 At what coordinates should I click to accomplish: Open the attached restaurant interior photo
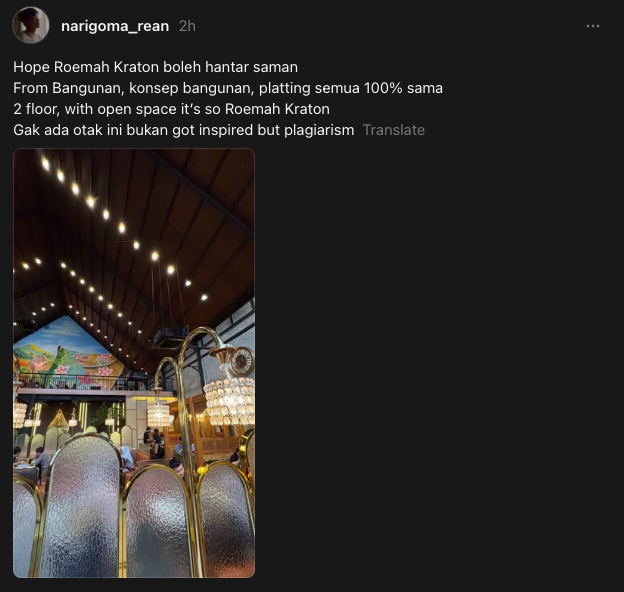[134, 363]
